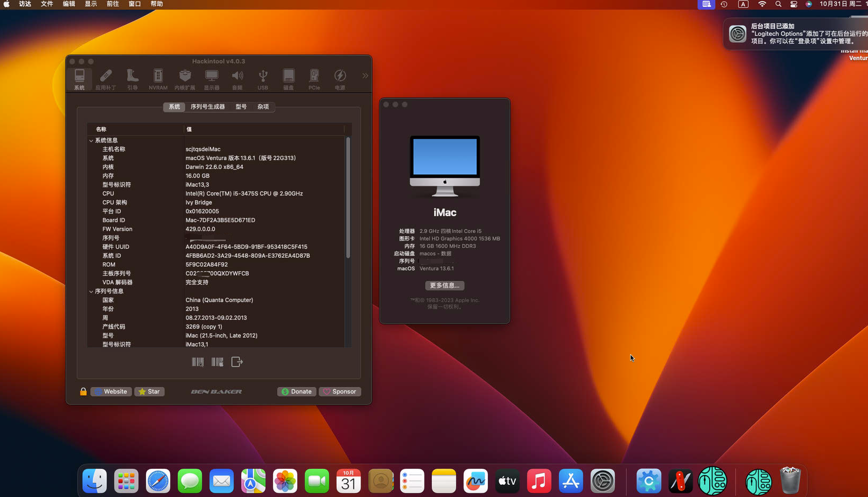Select the 主机名称 row scjtqsdeiMac
Screen dimensions: 868x497
click(x=216, y=149)
